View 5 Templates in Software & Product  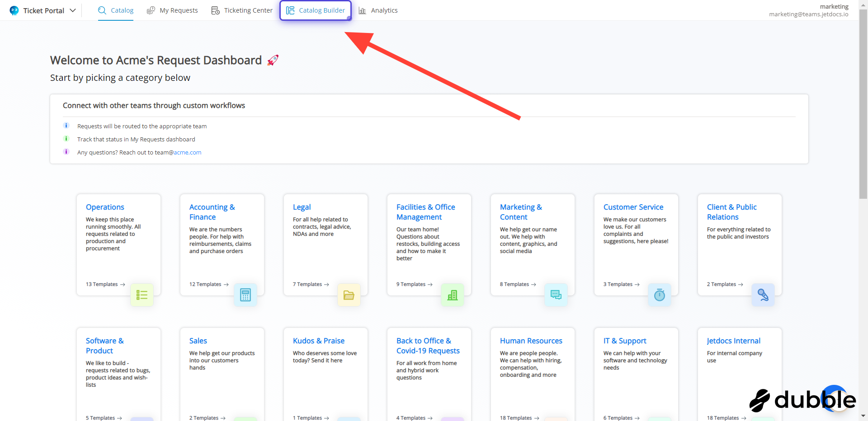[x=104, y=418]
